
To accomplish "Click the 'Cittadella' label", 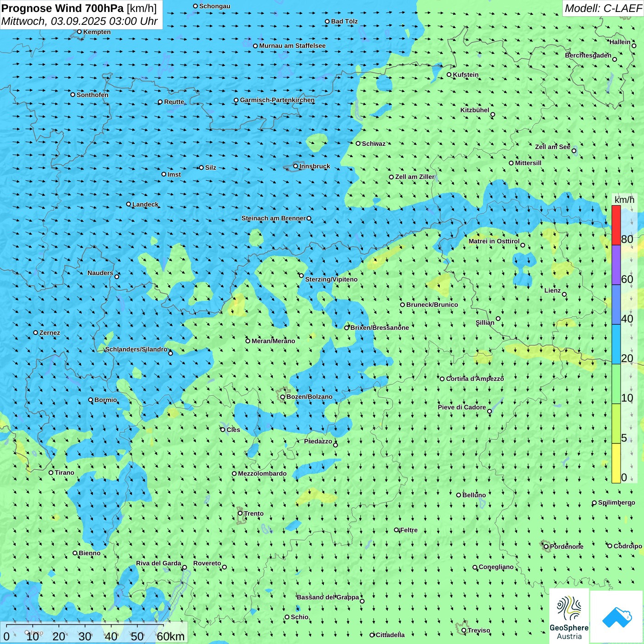I will [390, 635].
